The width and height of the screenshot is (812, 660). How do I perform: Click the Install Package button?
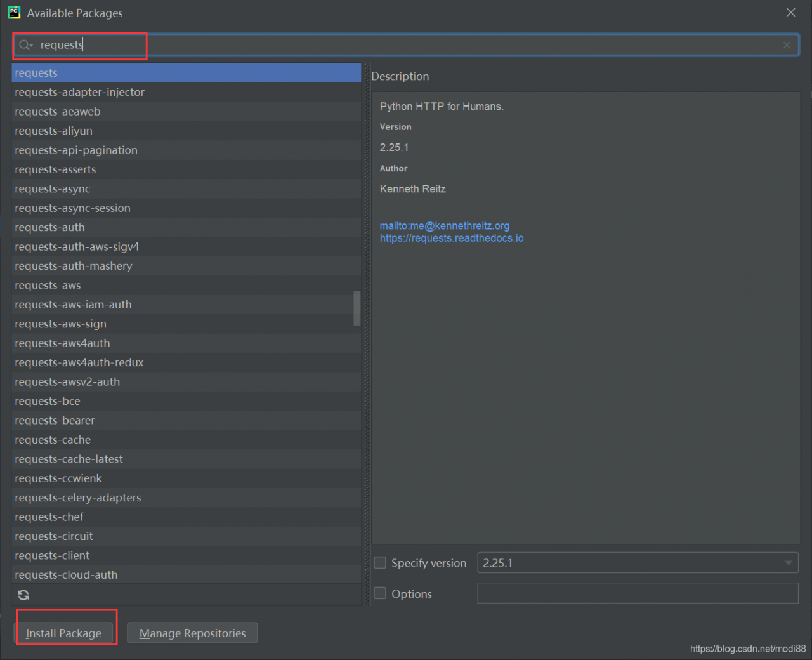(x=63, y=633)
